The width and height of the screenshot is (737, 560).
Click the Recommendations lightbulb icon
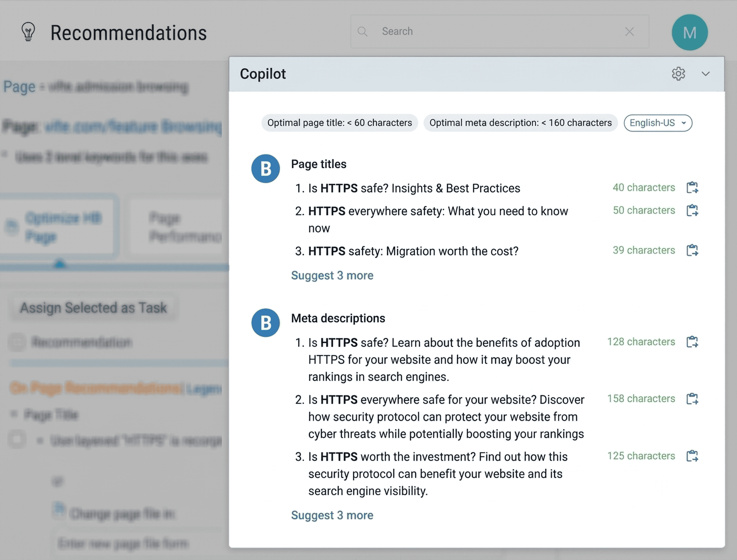pyautogui.click(x=28, y=32)
